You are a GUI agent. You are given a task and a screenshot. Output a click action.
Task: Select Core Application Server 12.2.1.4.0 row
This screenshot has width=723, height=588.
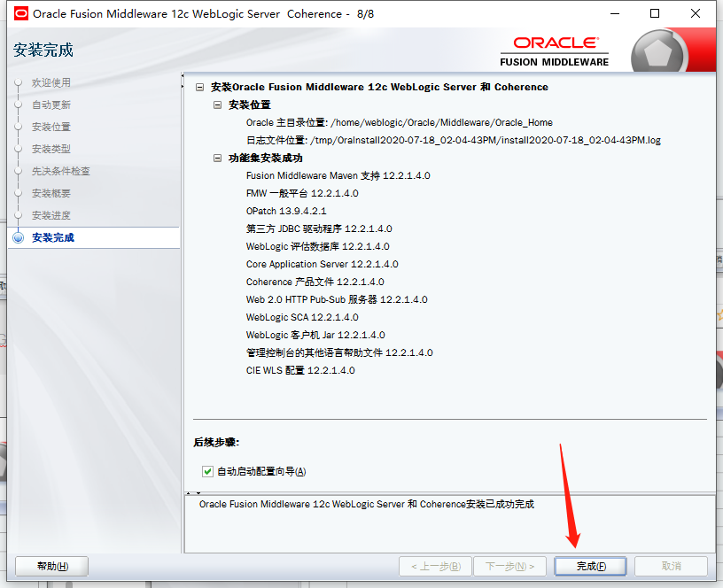323,264
